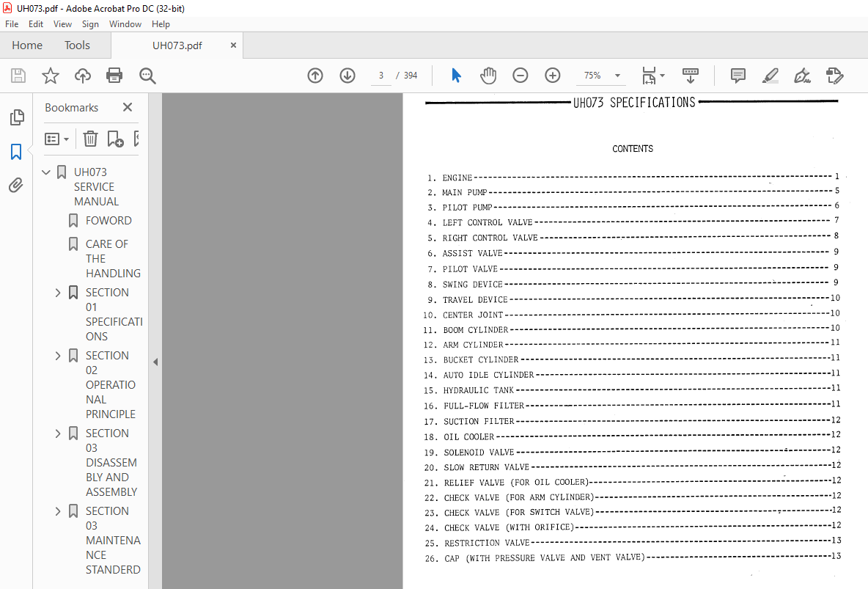Open SECTION 03 DISASSEMBLY AND ASSEMBLY bookmark
The height and width of the screenshot is (589, 868).
111,462
